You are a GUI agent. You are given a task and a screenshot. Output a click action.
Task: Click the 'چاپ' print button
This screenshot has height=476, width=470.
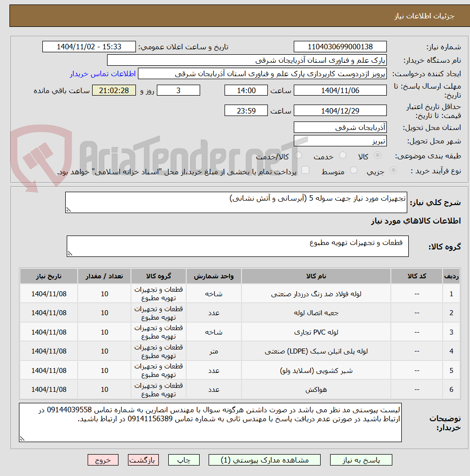point(184,460)
